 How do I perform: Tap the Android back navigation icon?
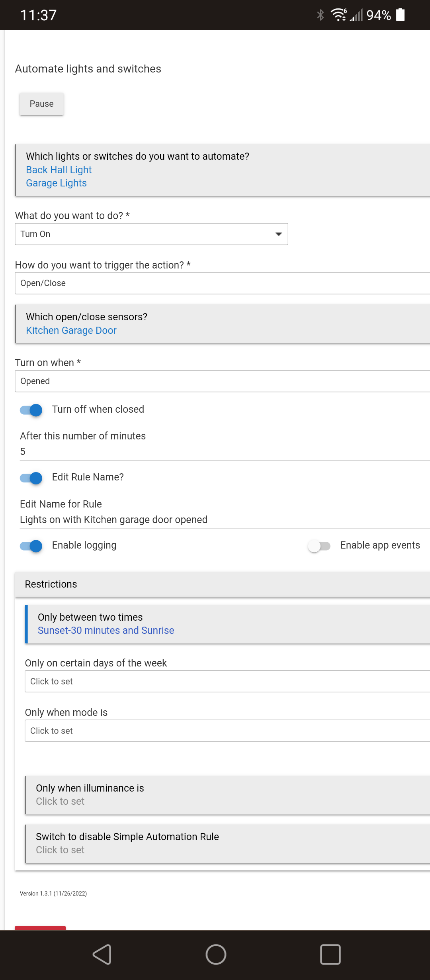(x=102, y=955)
